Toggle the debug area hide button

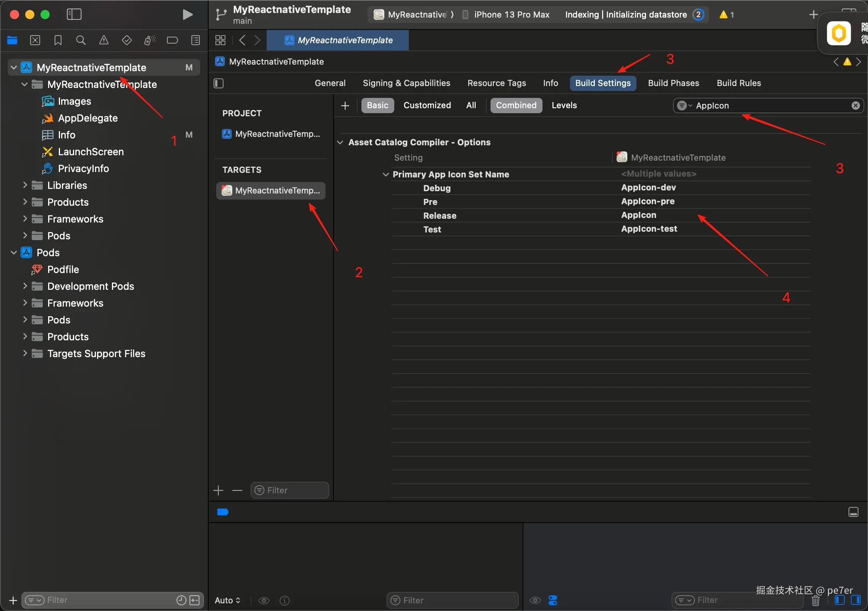pos(853,512)
